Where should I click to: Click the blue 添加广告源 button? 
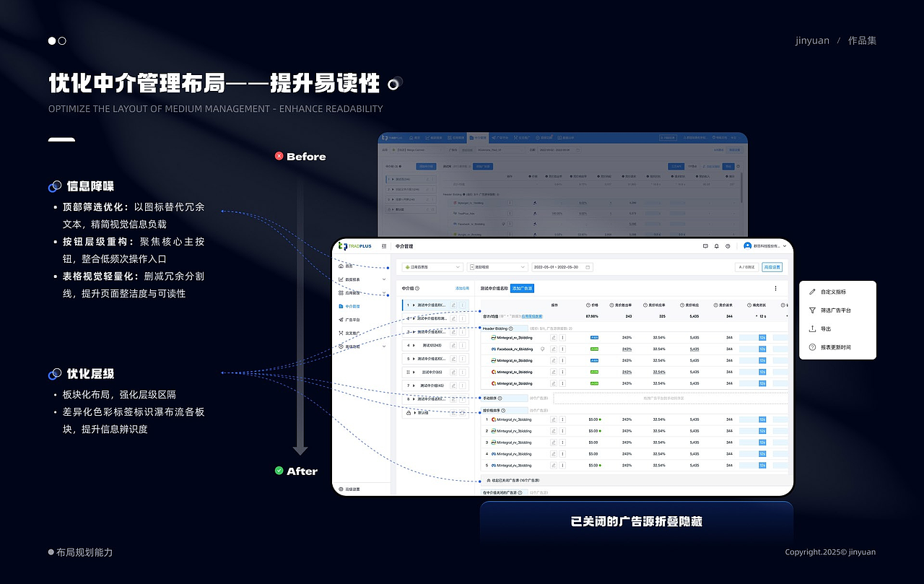pos(522,288)
